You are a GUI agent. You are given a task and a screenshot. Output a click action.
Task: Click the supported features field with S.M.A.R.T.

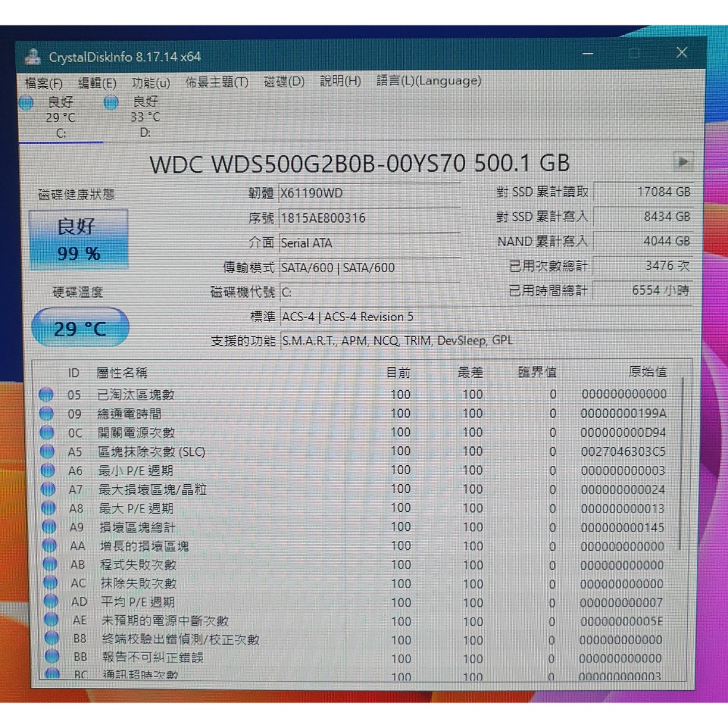485,341
